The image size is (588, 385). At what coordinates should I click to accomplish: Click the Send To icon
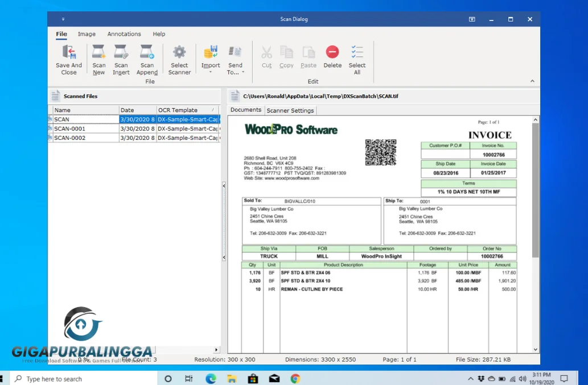[235, 52]
